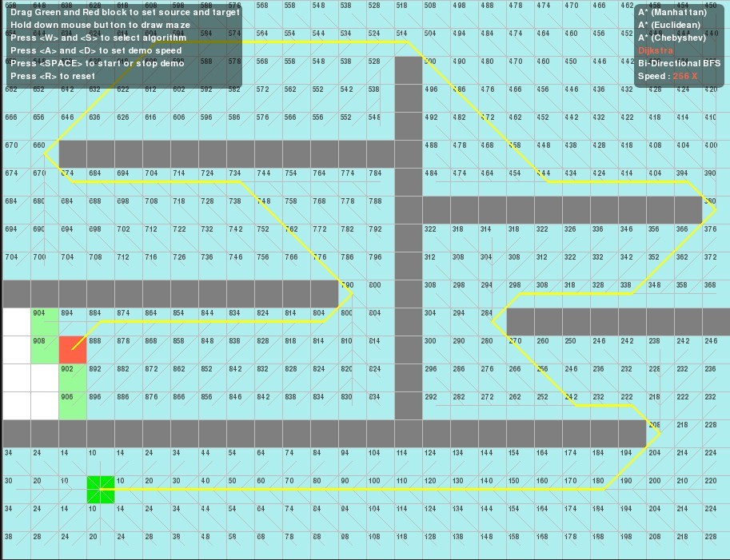Click the grid cell labeled 180
730x560 pixels.
(x=604, y=490)
